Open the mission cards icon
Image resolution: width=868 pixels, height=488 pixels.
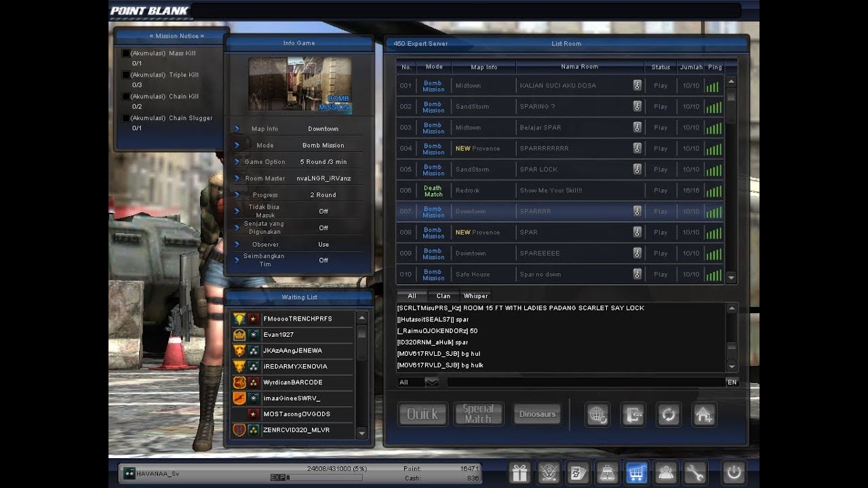coord(578,472)
